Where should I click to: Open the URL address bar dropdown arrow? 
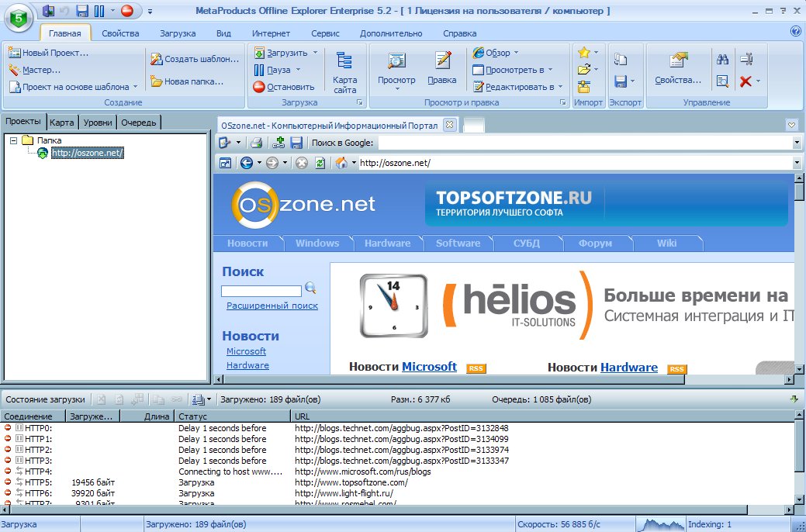[797, 163]
